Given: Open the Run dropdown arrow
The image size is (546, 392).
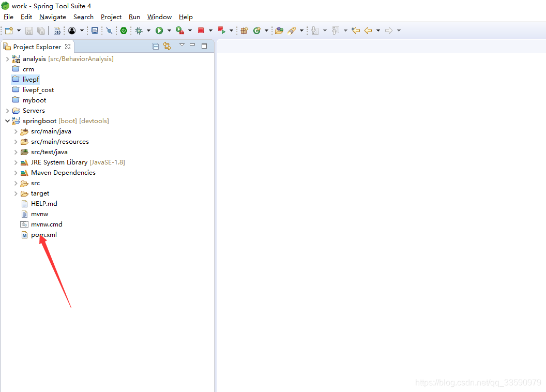Looking at the screenshot, I should coord(169,31).
